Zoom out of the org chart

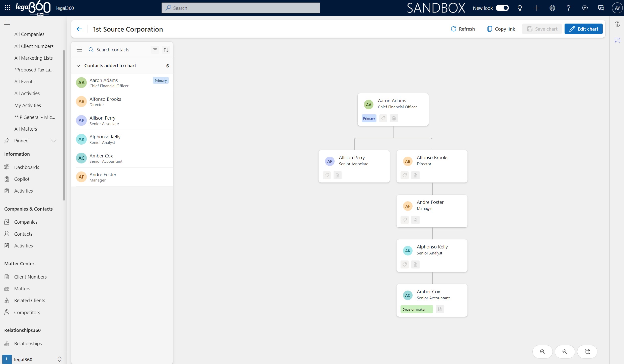[x=565, y=352]
